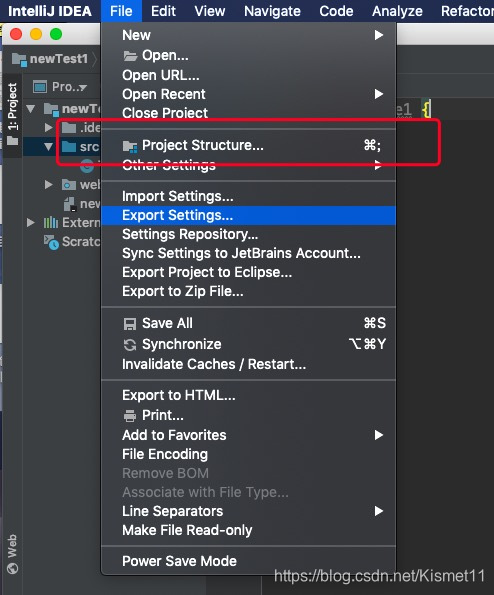Choose Export to HTML...
Screen dimensions: 494x595
click(x=249, y=395)
